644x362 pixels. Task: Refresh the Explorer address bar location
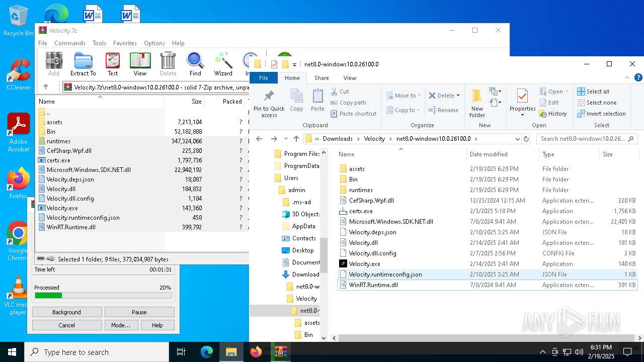pos(526,139)
